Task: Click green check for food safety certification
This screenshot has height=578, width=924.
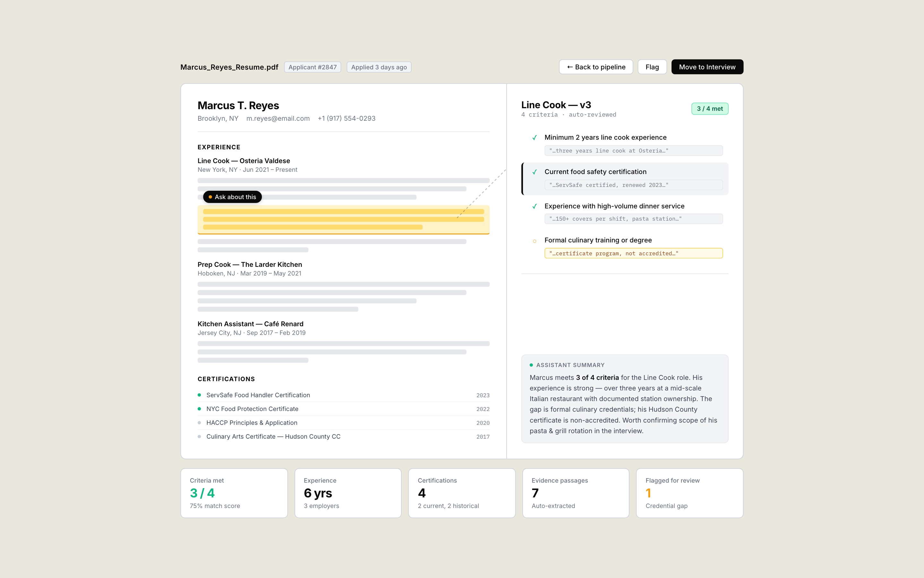Action: pos(535,172)
